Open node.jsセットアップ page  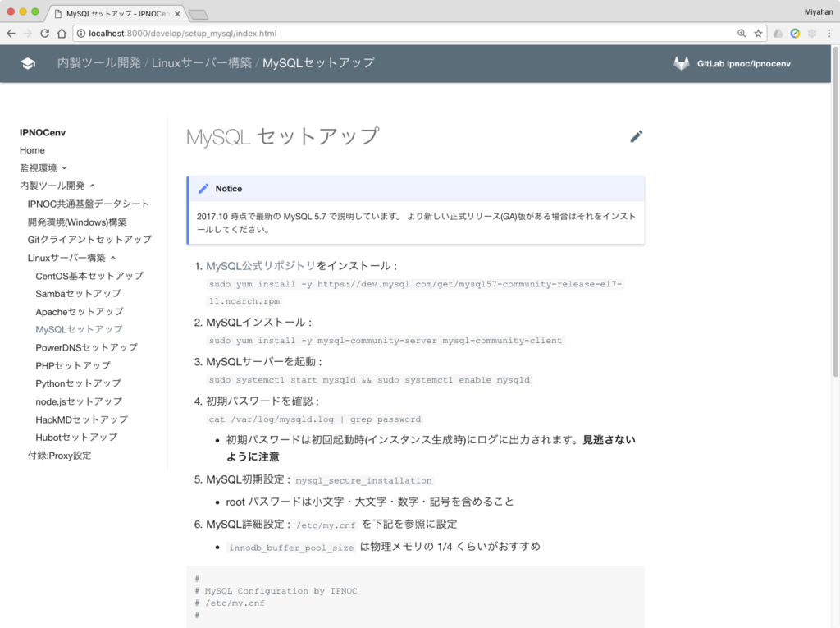pos(79,401)
